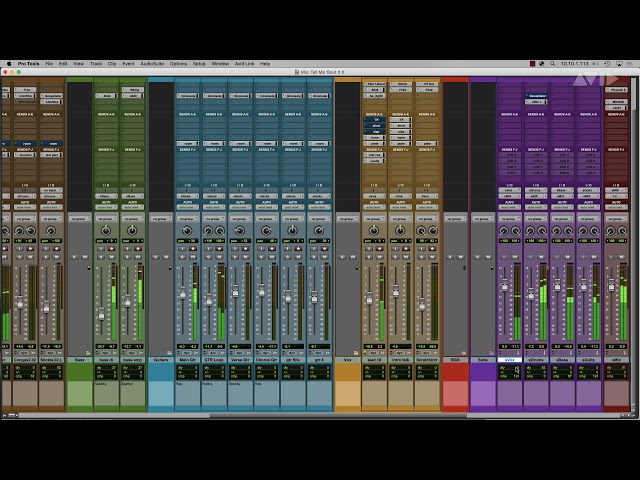
Task: Solo the Chorus Gtr track
Action: pyautogui.click(x=261, y=257)
